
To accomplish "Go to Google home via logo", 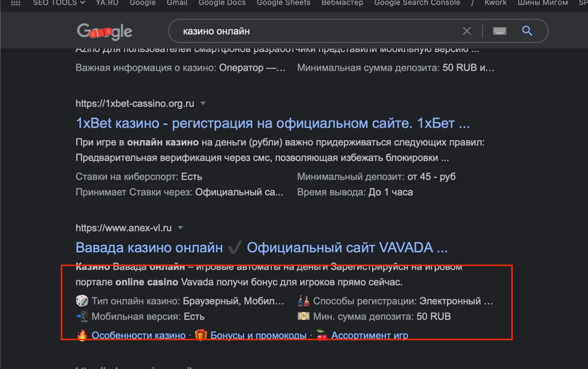I will coord(104,31).
